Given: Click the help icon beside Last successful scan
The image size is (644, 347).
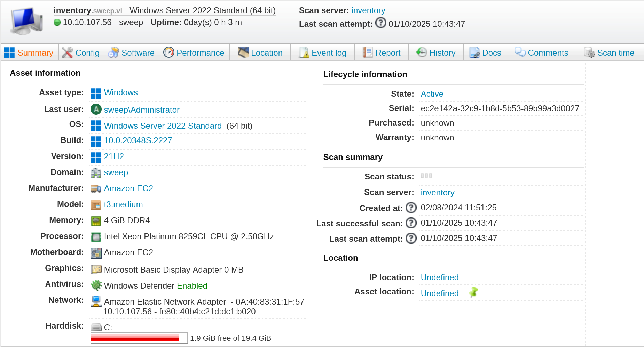Looking at the screenshot, I should (x=411, y=223).
